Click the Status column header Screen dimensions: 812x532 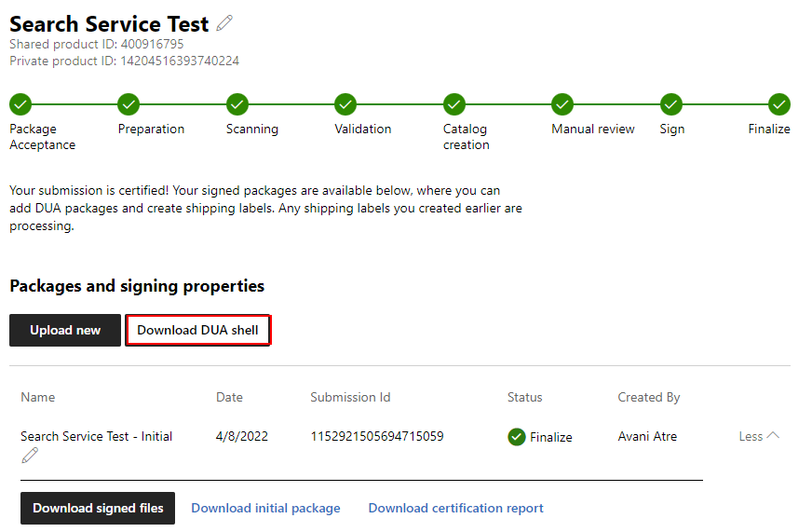pos(524,397)
